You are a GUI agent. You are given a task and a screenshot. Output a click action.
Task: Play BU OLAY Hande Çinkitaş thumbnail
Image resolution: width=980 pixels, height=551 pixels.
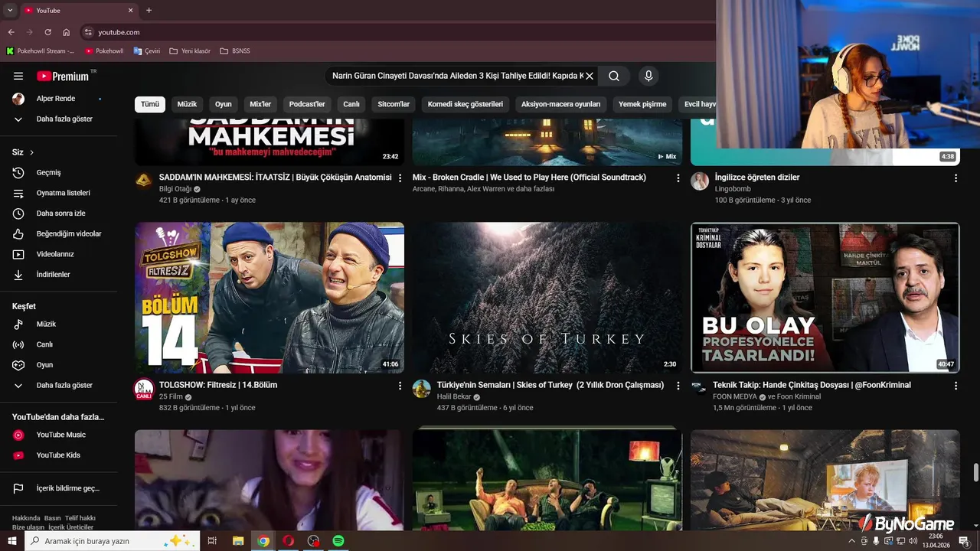tap(825, 298)
